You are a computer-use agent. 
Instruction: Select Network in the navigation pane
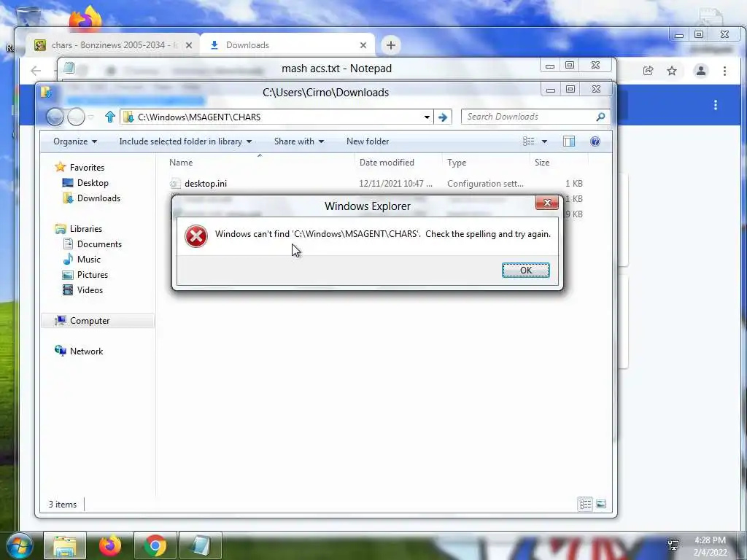click(86, 351)
